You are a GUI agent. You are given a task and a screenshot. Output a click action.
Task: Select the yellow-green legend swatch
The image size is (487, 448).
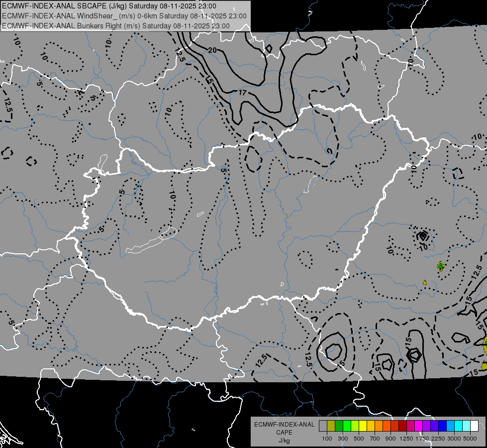[355, 426]
